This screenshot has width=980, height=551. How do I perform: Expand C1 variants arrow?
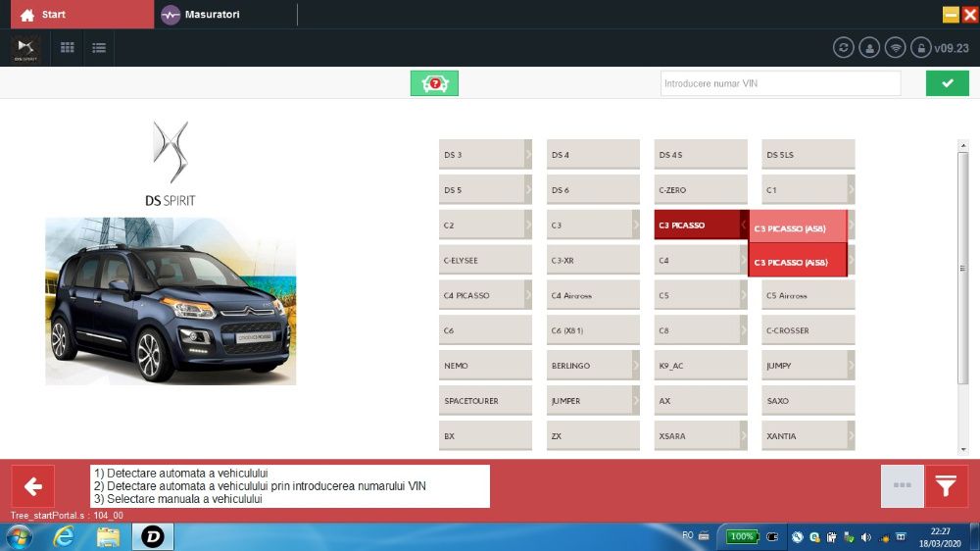click(852, 189)
